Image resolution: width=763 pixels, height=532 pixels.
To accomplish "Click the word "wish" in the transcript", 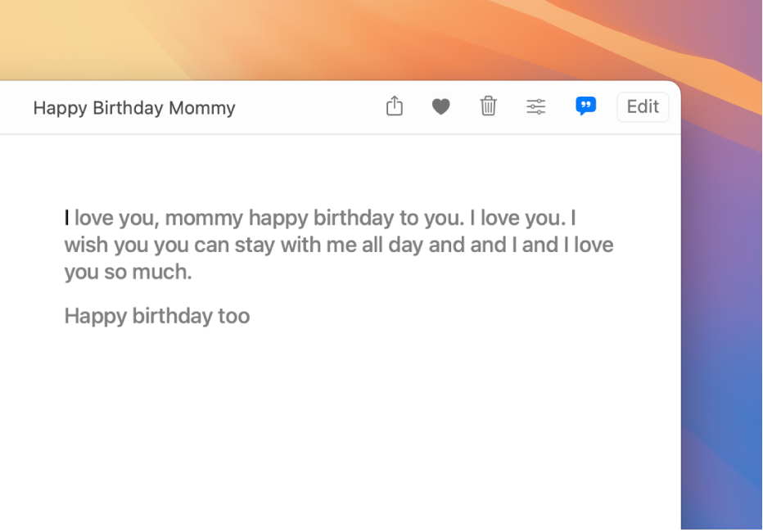I will click(86, 245).
